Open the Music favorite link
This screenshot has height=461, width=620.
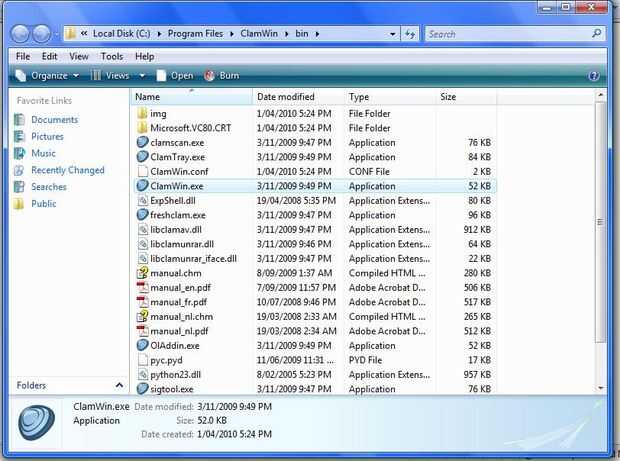tap(43, 153)
